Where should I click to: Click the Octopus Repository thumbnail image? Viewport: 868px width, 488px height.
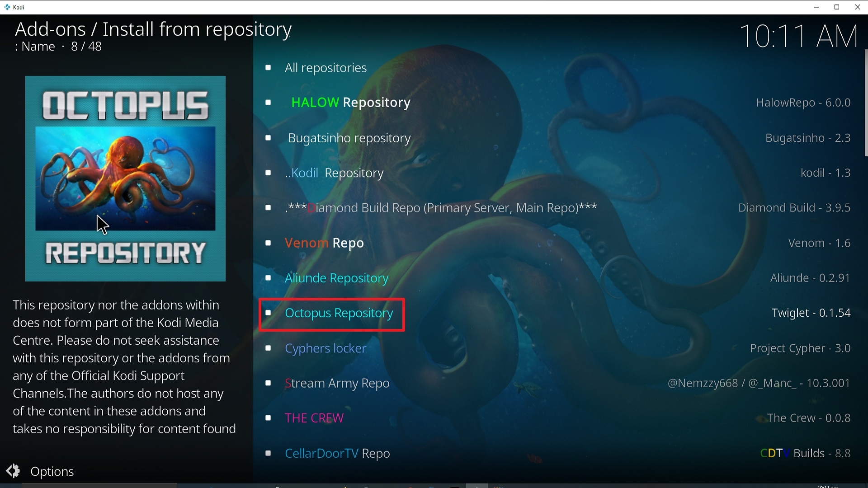click(x=125, y=178)
